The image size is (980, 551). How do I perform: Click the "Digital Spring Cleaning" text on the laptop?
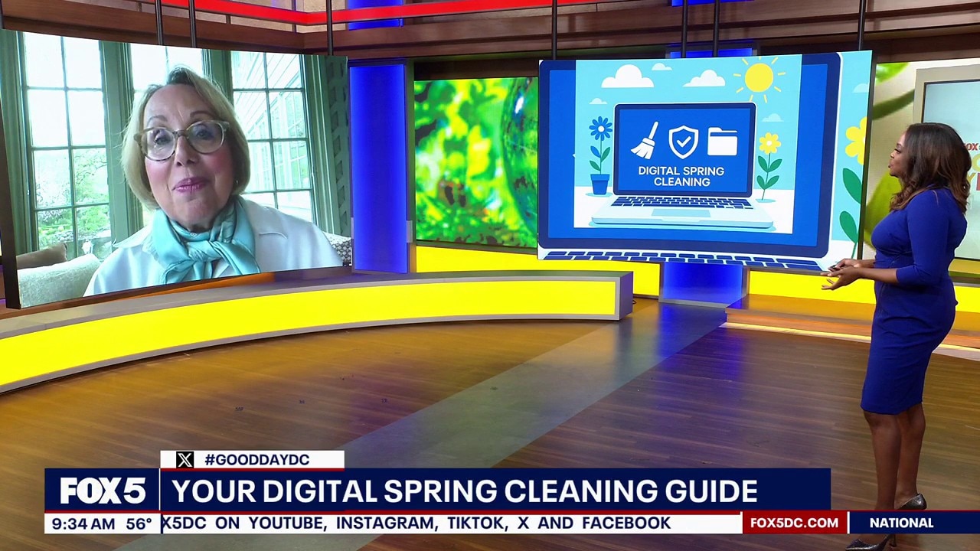[681, 177]
